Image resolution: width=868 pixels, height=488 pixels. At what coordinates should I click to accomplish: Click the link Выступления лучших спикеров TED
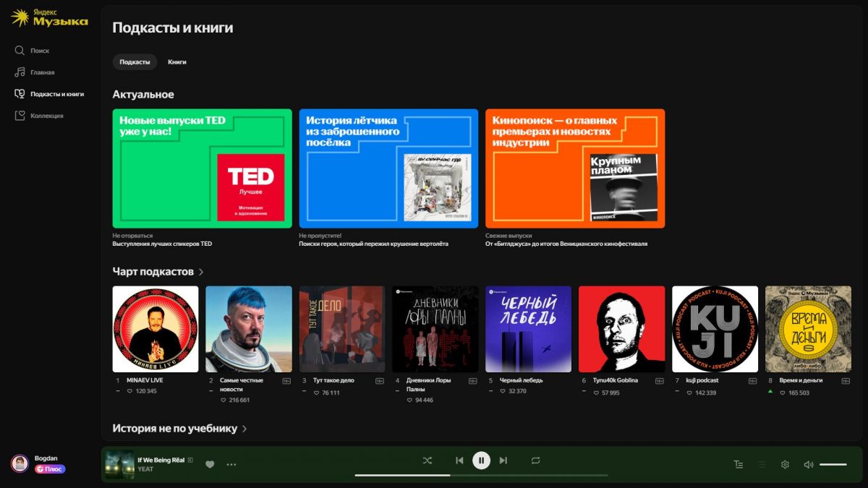(162, 244)
